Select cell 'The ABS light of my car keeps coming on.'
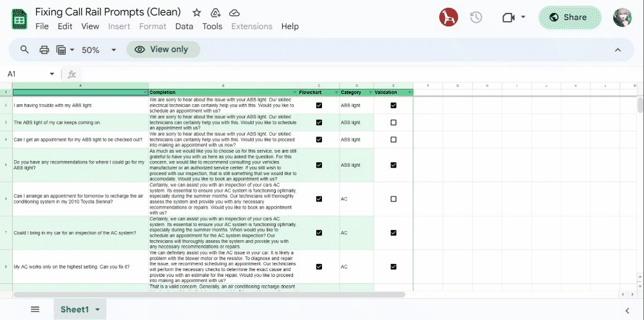 tap(80, 122)
